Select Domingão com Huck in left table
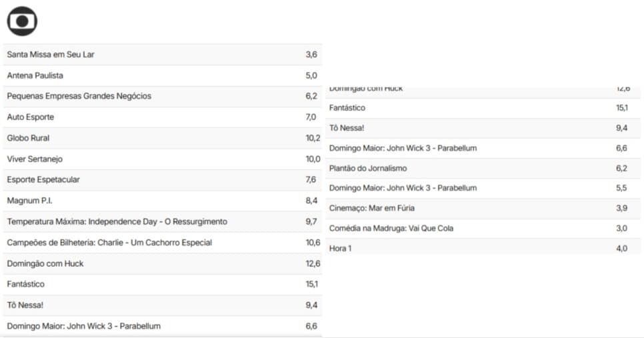The width and height of the screenshot is (644, 338). click(163, 263)
